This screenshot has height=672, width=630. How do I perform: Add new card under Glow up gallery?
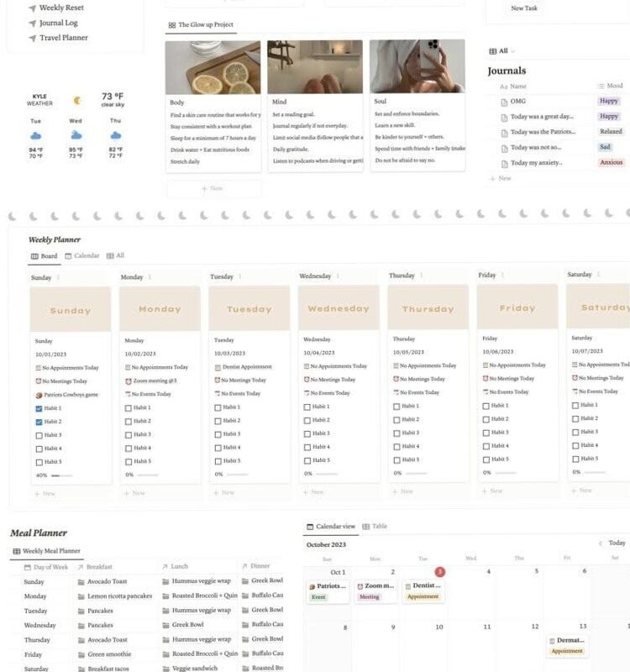click(x=213, y=188)
